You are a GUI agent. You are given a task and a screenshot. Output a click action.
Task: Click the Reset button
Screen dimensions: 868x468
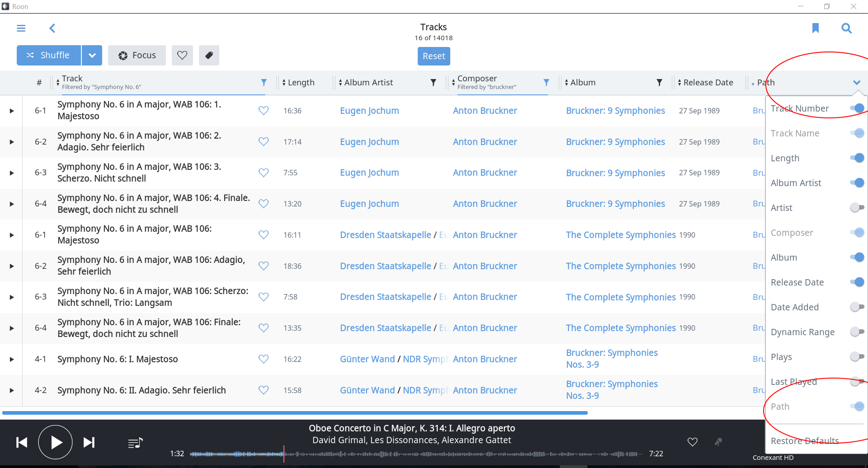tap(434, 56)
